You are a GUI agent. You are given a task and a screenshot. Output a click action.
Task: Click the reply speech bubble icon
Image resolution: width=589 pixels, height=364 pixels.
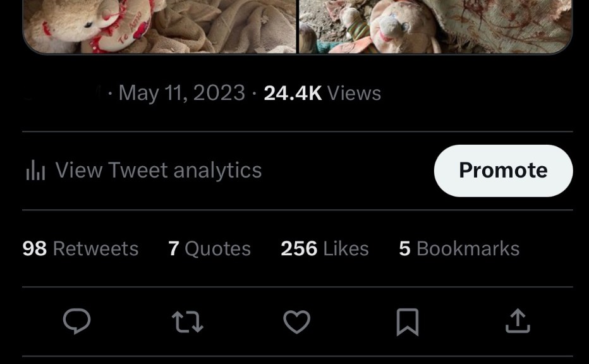77,322
